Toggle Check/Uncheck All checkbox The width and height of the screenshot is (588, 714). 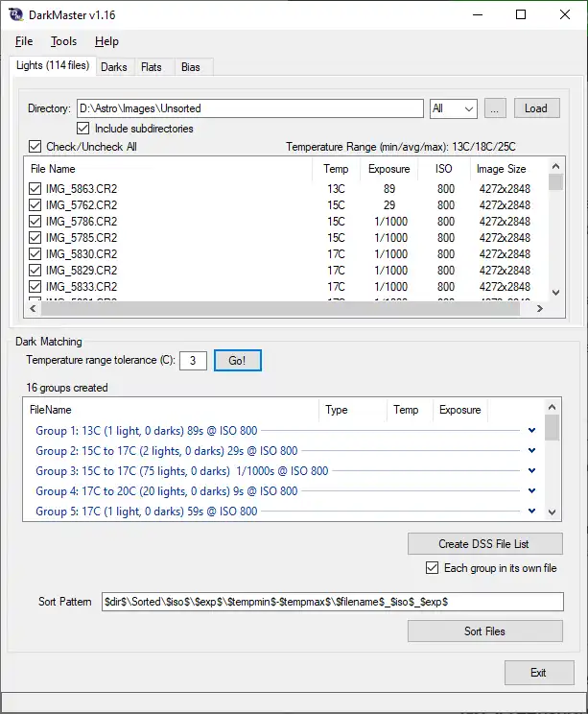pyautogui.click(x=35, y=147)
